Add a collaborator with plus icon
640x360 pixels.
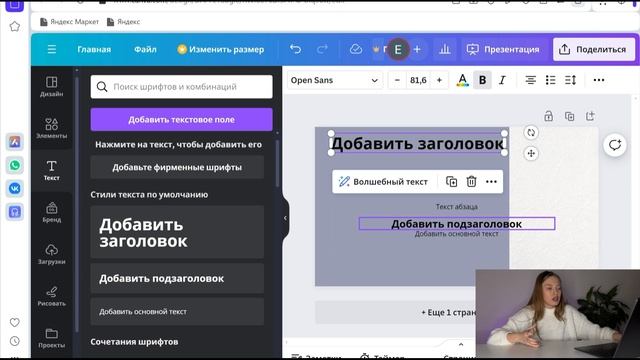point(417,49)
